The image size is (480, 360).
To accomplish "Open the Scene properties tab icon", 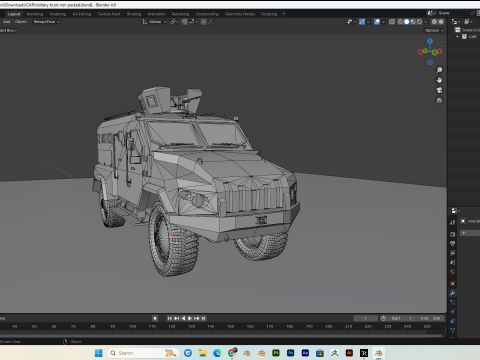I will pyautogui.click(x=453, y=262).
